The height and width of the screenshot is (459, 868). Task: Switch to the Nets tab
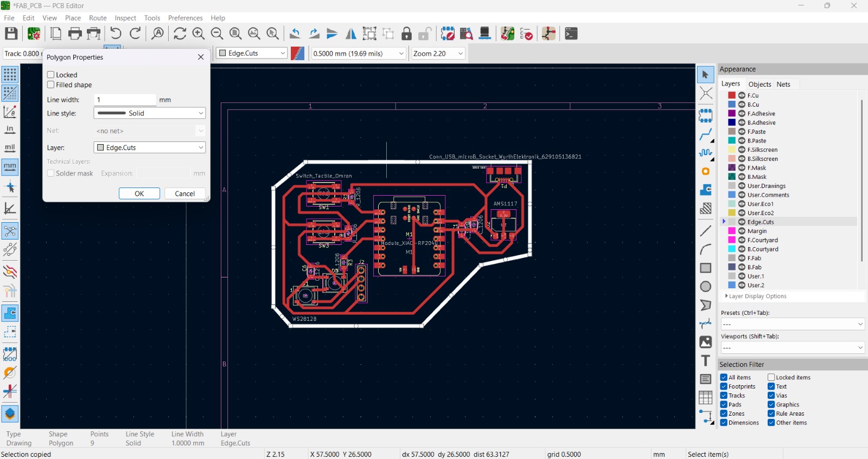(x=783, y=84)
